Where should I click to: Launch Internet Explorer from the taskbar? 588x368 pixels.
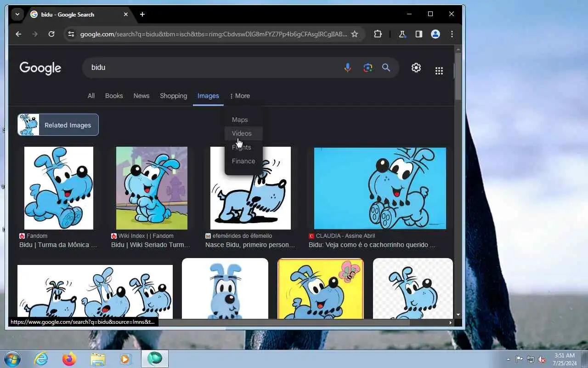pyautogui.click(x=41, y=359)
